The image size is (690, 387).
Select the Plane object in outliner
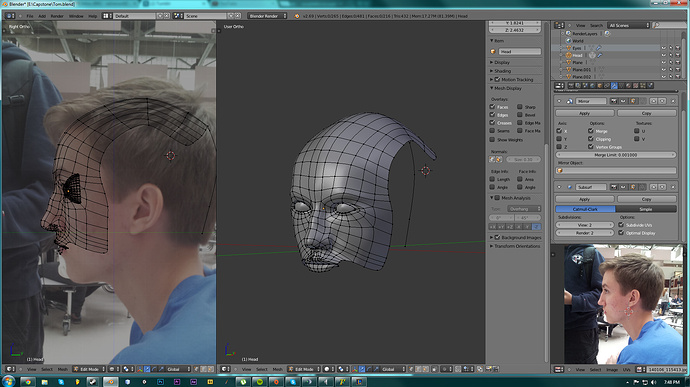[577, 63]
